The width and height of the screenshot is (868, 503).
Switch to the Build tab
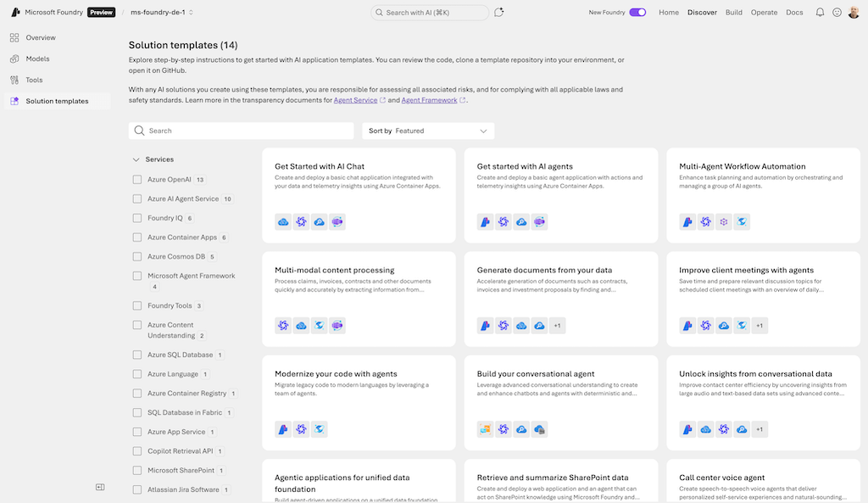733,13
